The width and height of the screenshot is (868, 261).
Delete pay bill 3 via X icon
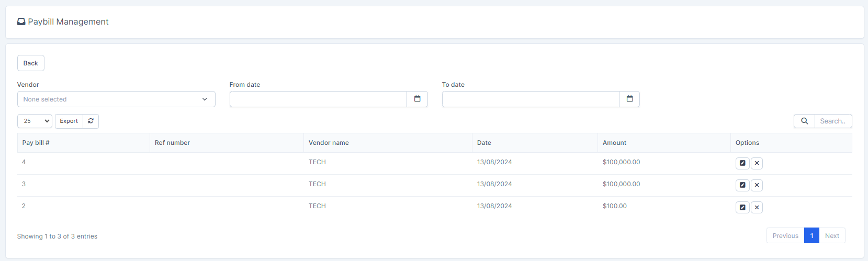click(x=757, y=185)
